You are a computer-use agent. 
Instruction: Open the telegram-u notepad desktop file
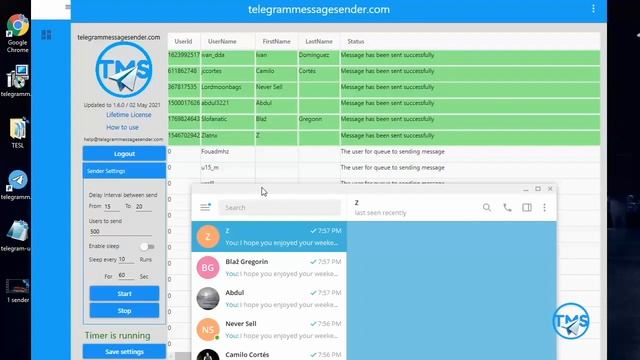pos(18,236)
